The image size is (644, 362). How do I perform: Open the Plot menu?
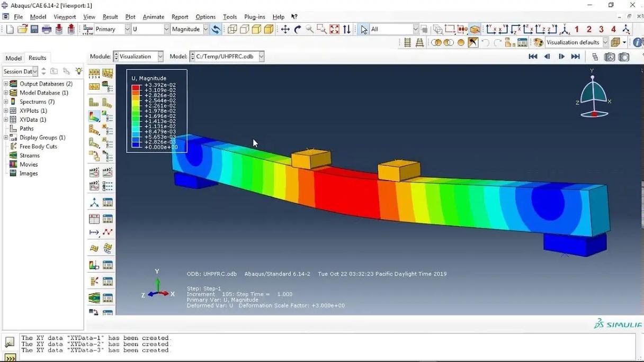[130, 17]
